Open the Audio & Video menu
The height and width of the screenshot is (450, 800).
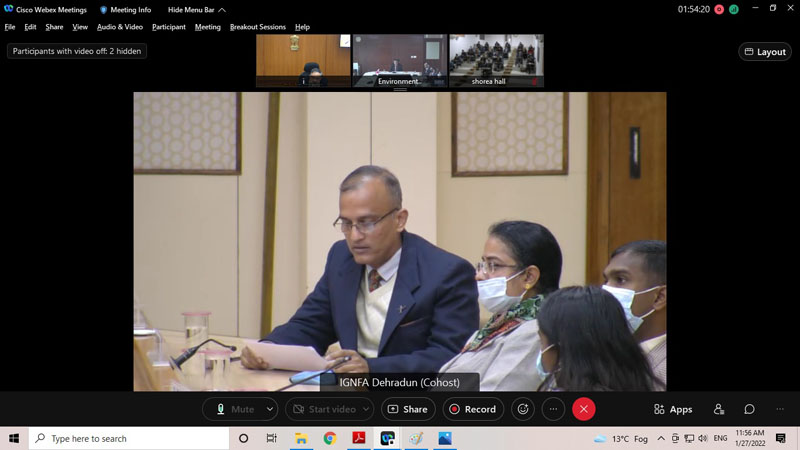(119, 27)
